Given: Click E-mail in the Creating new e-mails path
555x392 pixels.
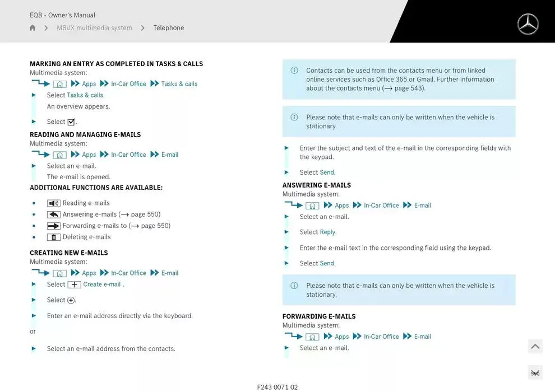Looking at the screenshot, I should tap(170, 273).
